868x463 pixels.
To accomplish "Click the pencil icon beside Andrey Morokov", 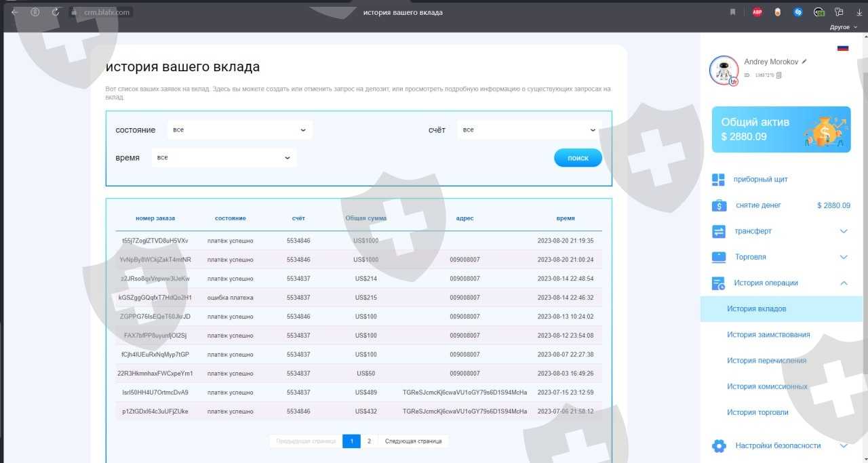I will click(805, 62).
